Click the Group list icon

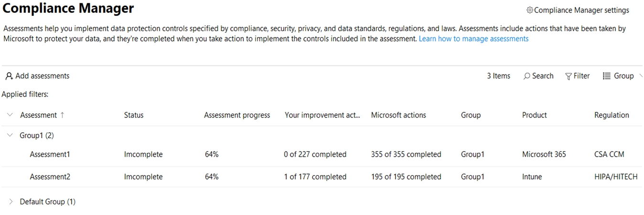coord(607,76)
